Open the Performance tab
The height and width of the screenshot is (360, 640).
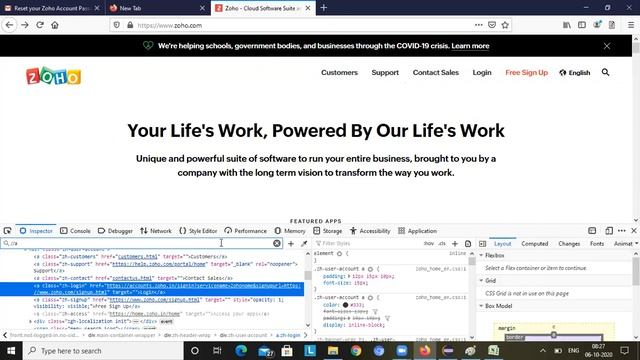pyautogui.click(x=245, y=231)
